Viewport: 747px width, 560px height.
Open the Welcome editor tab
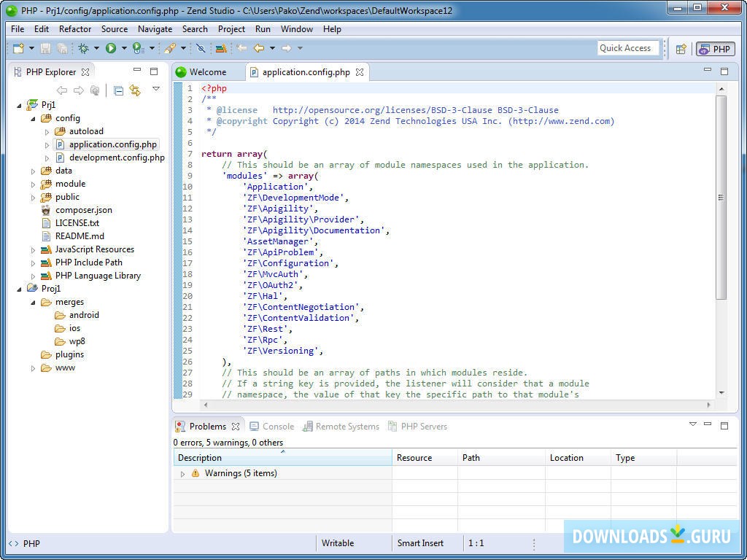pyautogui.click(x=207, y=72)
